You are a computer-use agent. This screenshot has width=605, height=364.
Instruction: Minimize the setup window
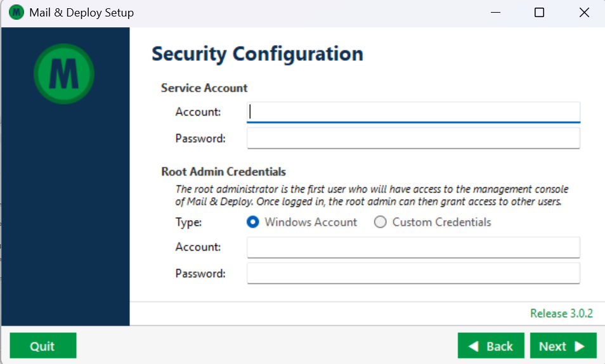(494, 13)
